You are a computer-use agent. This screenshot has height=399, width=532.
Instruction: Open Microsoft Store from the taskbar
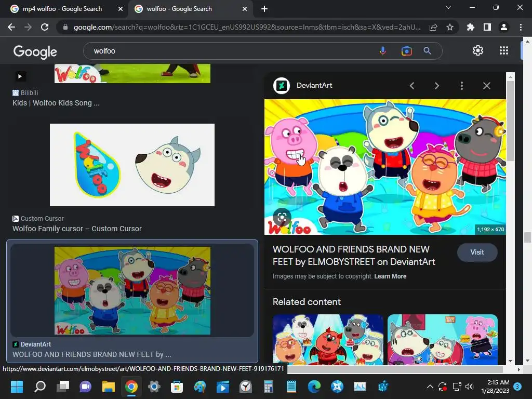(x=177, y=387)
